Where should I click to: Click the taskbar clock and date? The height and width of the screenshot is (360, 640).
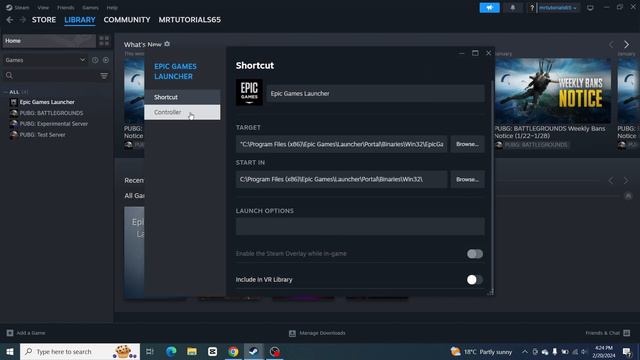604,351
